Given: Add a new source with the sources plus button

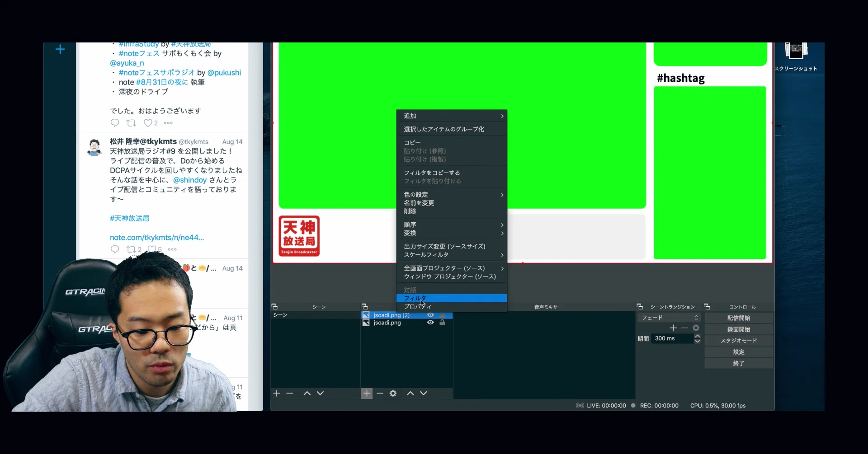Looking at the screenshot, I should (367, 393).
